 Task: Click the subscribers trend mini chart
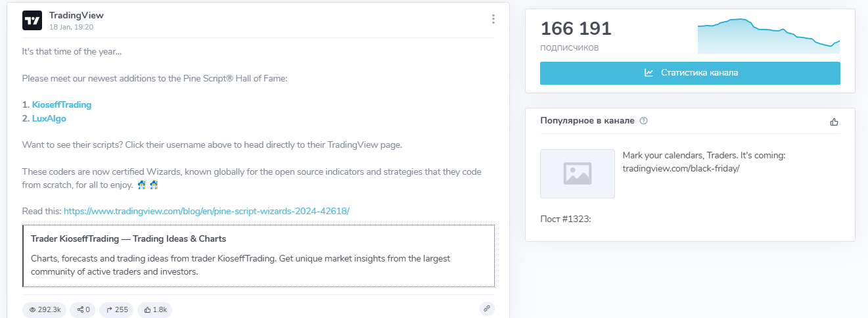click(x=768, y=36)
